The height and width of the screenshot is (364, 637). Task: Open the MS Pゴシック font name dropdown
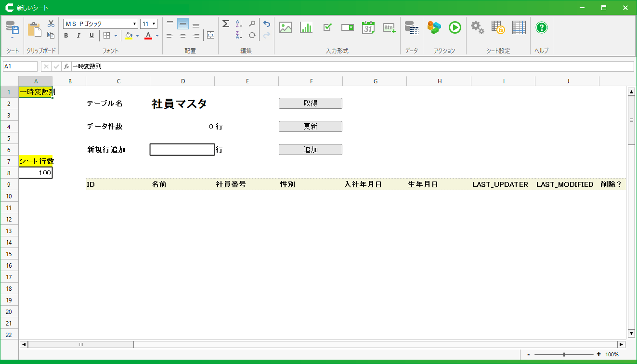[135, 24]
